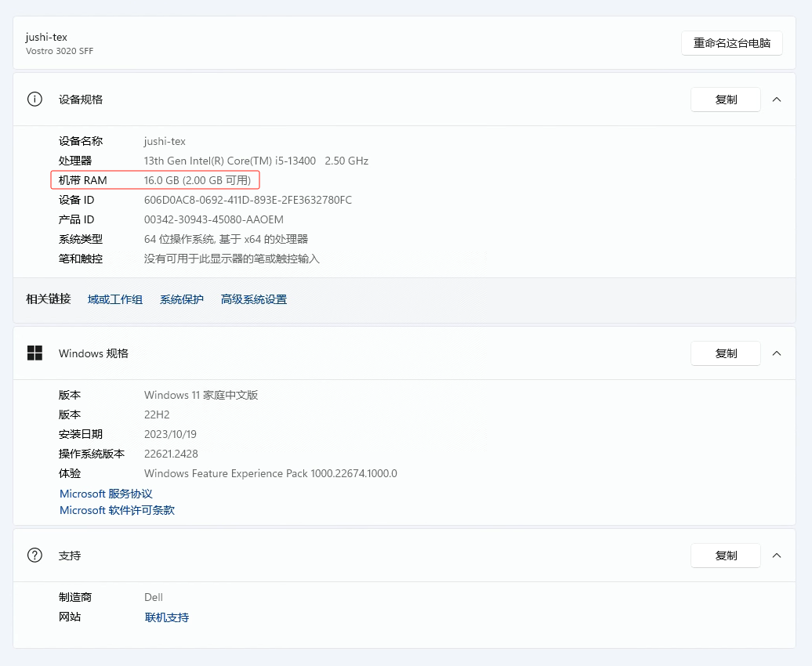Screen dimensions: 812x666
Task: Click the device ID value 606D0AC8-0692-411D-893E-2FE3632780FC
Action: [x=248, y=200]
